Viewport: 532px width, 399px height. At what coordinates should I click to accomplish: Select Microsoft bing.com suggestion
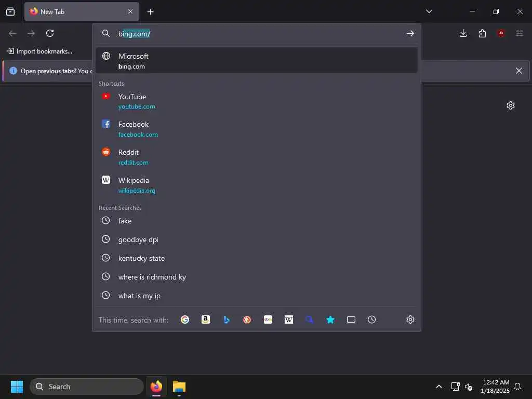pyautogui.click(x=257, y=61)
